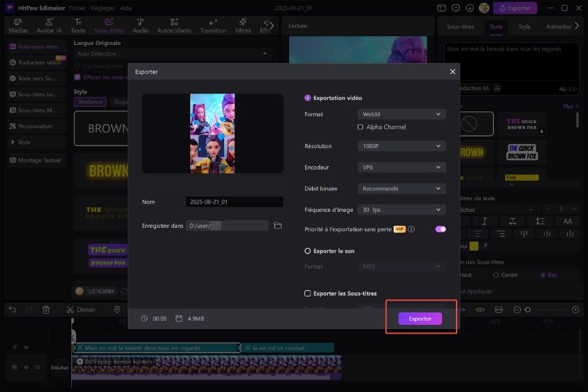This screenshot has height=392, width=588.
Task: Check the Exporter les Sous-titres option
Action: [308, 294]
